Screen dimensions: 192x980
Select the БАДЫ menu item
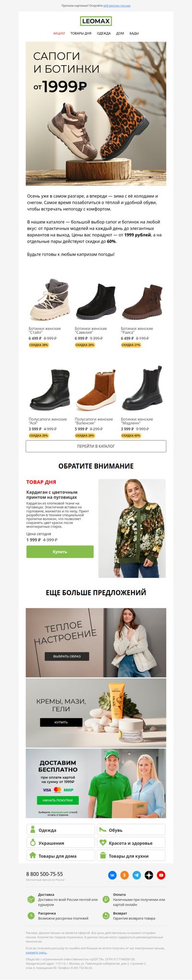pos(134,34)
